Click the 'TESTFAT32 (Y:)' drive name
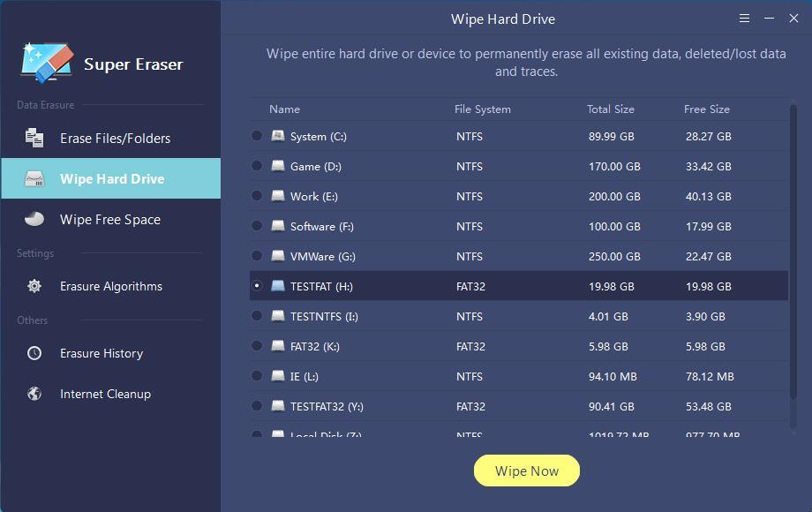Screen dimensions: 812x512 tap(327, 406)
